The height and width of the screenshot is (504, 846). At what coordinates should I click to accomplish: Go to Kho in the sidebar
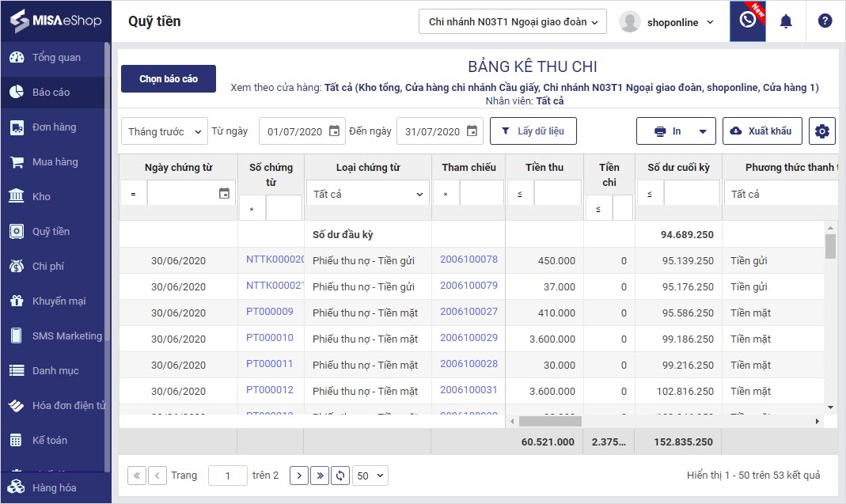41,197
